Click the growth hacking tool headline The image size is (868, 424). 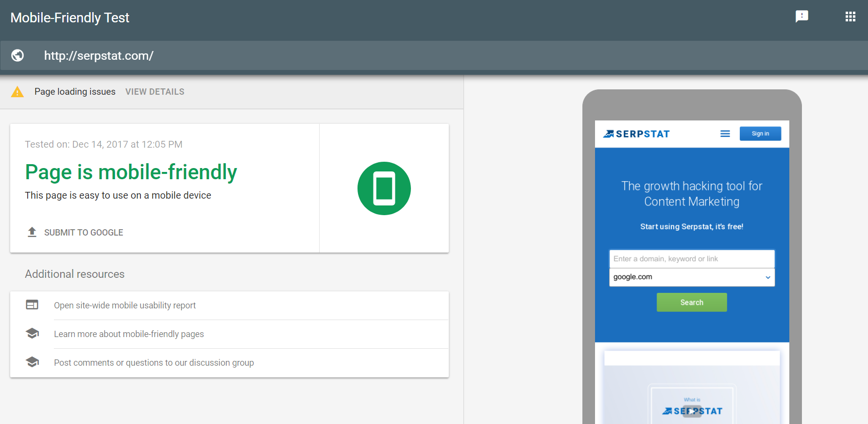tap(692, 194)
